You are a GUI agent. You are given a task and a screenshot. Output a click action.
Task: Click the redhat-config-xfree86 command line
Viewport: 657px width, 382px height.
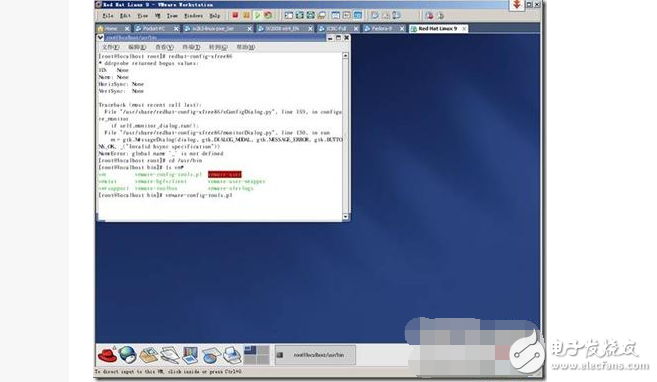[165, 56]
